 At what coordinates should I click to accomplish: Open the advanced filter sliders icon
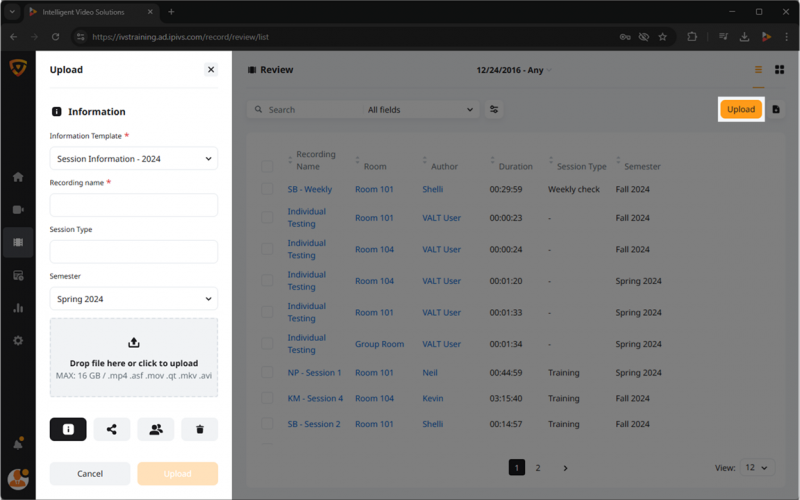tap(494, 109)
